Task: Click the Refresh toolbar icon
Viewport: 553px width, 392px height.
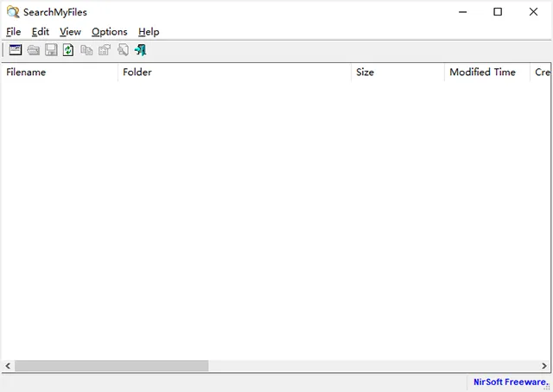Action: (68, 50)
